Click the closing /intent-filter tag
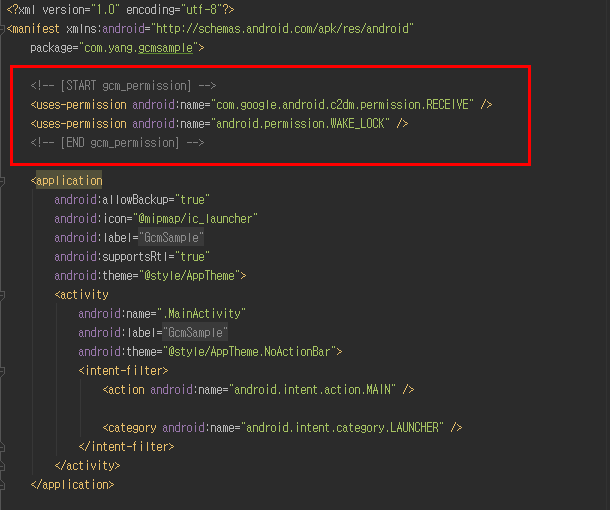Image resolution: width=610 pixels, height=510 pixels. click(126, 447)
